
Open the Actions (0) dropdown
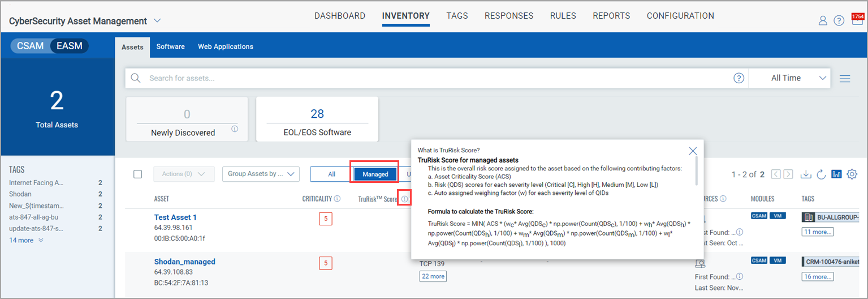click(184, 174)
